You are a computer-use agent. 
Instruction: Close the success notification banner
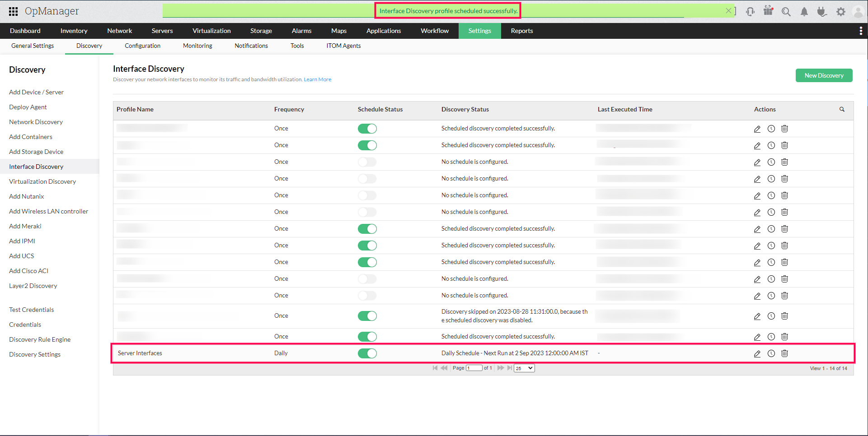pyautogui.click(x=728, y=11)
